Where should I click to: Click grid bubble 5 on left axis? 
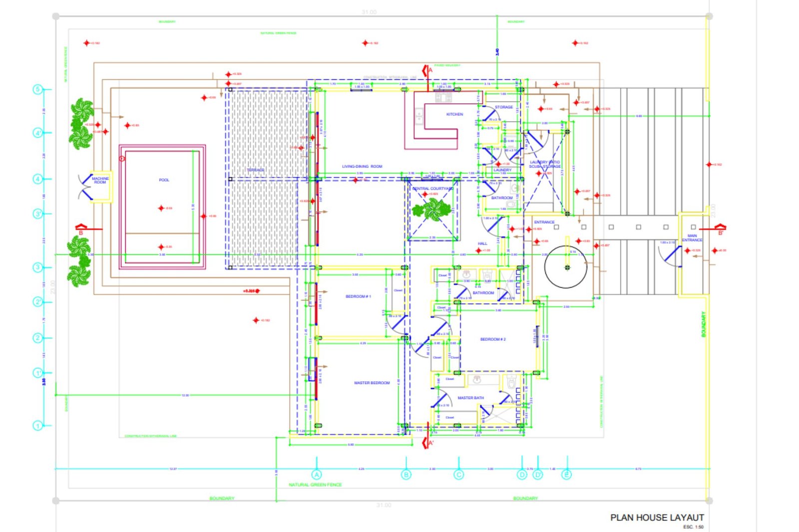pyautogui.click(x=38, y=89)
